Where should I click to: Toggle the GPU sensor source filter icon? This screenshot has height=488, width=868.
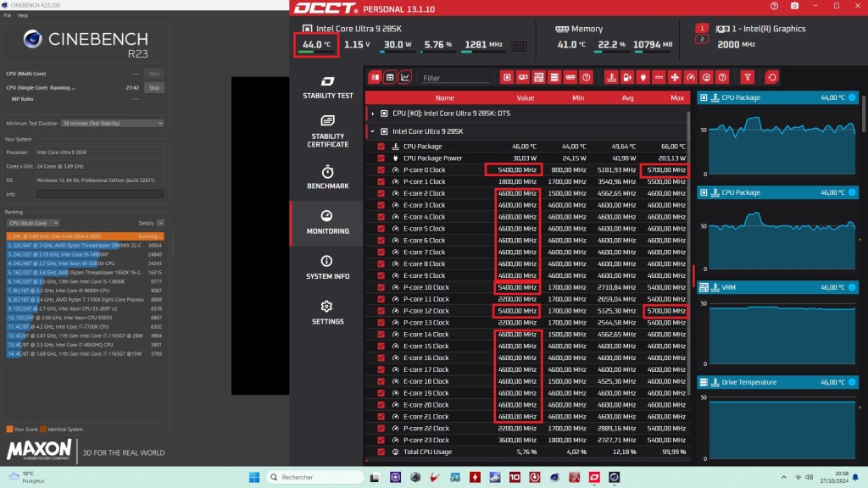click(522, 77)
